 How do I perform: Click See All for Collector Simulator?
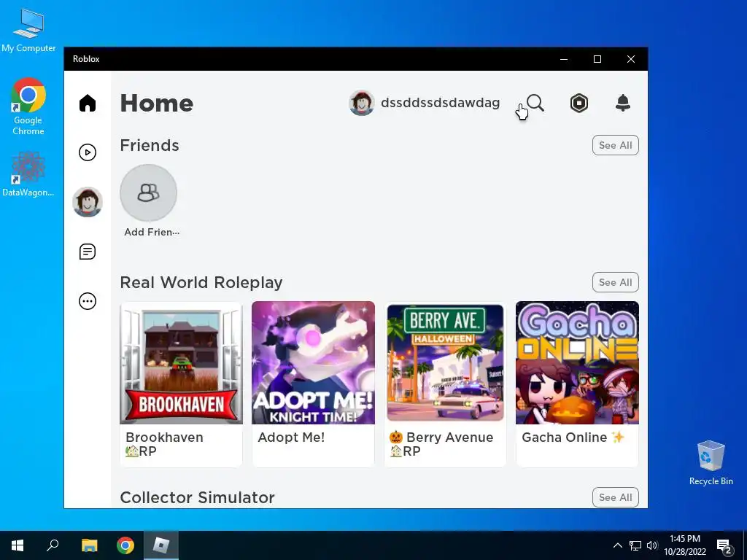tap(616, 497)
